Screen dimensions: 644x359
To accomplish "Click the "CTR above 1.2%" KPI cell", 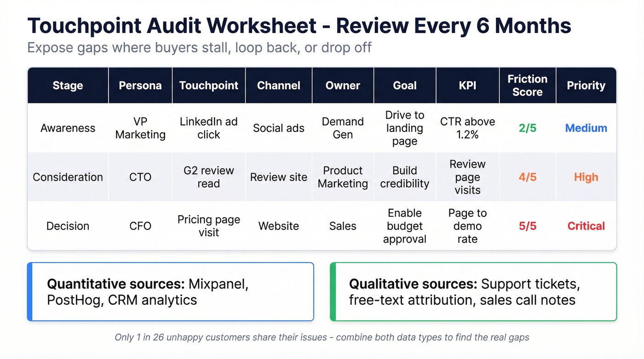I will [467, 128].
